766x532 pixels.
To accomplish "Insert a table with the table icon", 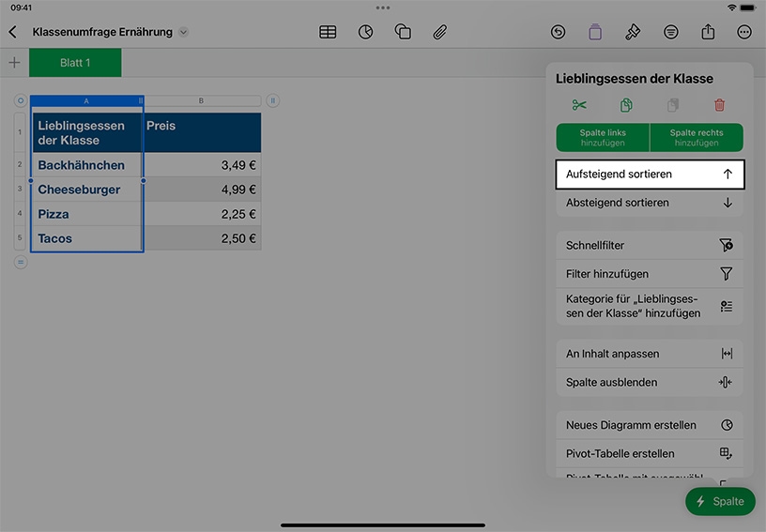I will coord(328,32).
